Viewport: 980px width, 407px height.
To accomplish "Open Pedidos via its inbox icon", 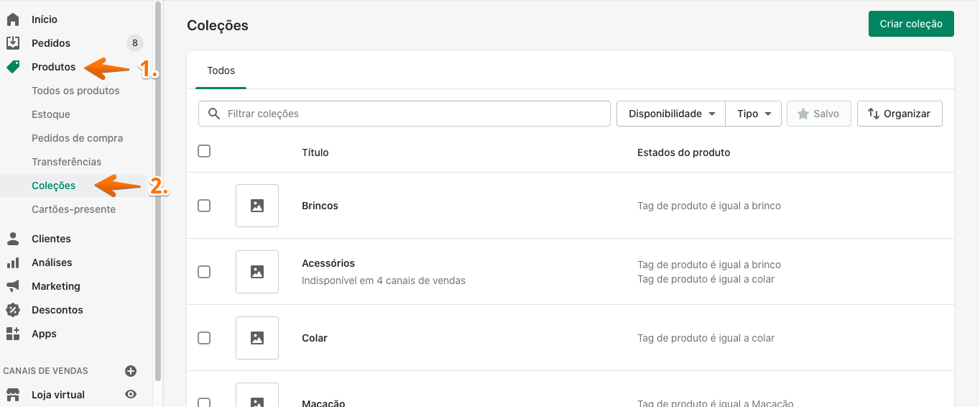I will 13,43.
